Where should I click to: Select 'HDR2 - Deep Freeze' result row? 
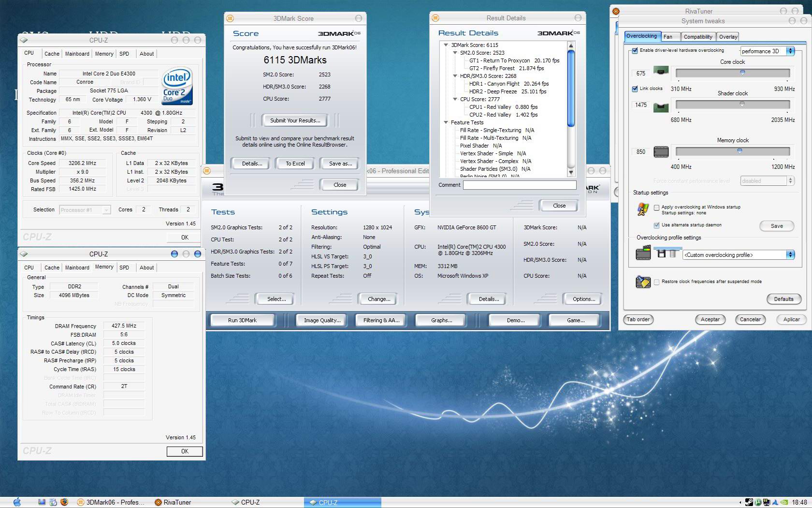pyautogui.click(x=507, y=91)
